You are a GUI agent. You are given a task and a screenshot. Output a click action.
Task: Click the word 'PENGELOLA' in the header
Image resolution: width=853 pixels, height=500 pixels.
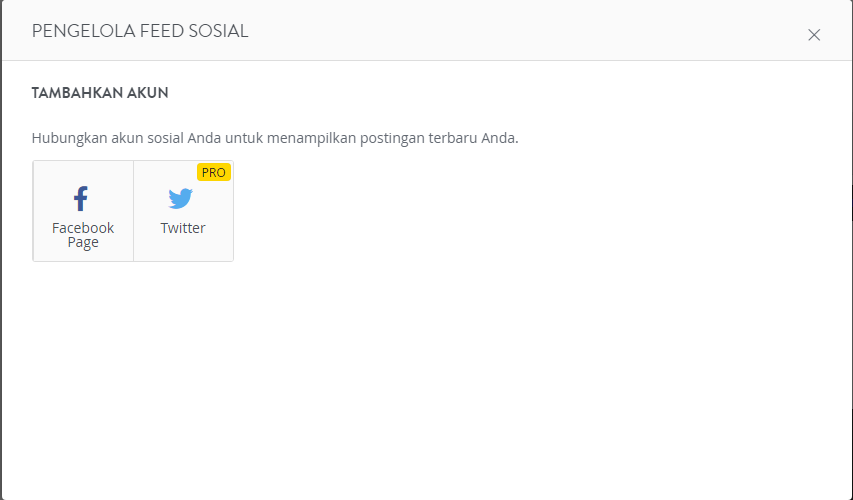83,31
